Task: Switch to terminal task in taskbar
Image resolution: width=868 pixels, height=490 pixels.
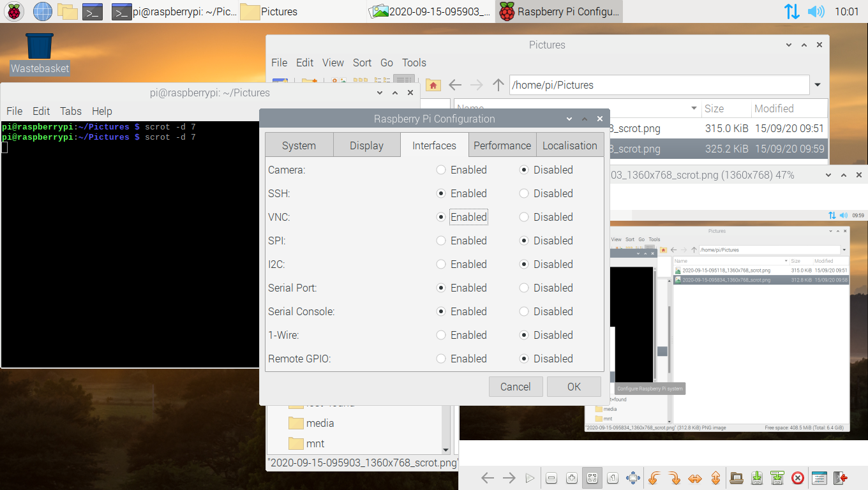Action: pos(174,11)
